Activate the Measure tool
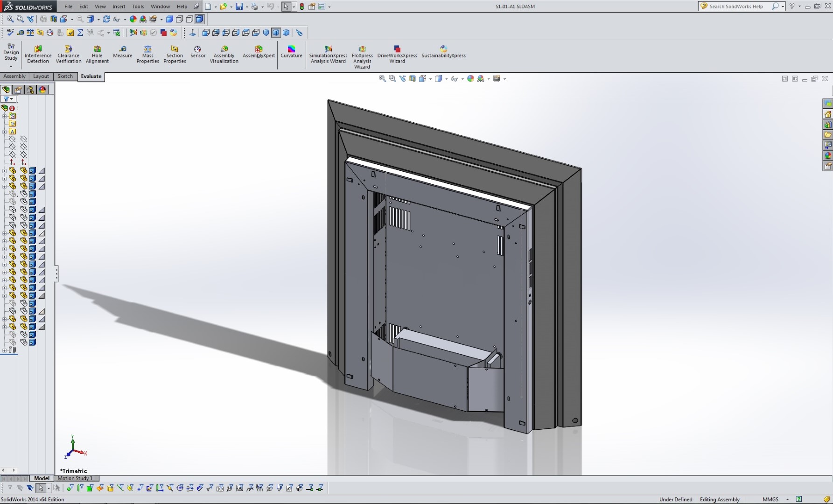Image resolution: width=833 pixels, height=504 pixels. 123,52
